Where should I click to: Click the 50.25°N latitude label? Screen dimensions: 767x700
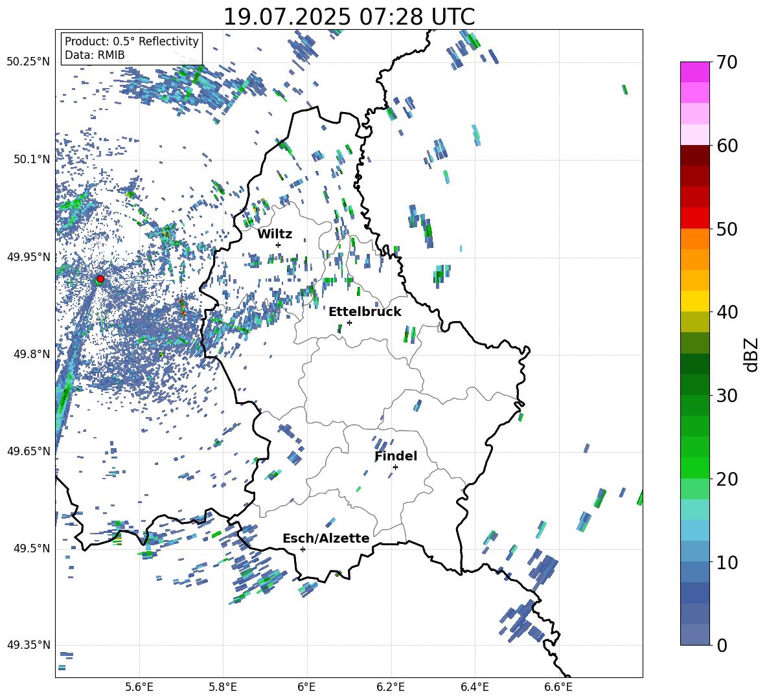coord(29,62)
